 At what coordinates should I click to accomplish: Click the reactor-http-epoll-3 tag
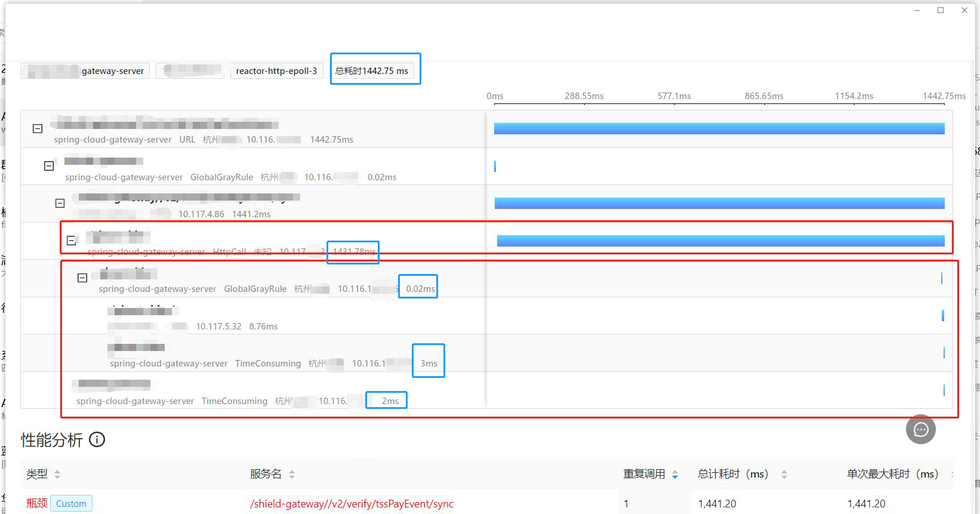[276, 70]
